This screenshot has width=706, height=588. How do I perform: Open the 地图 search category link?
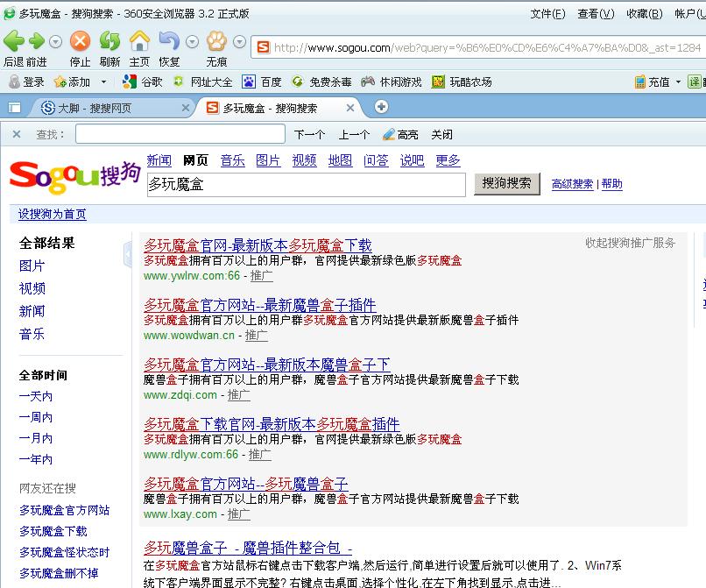[340, 160]
